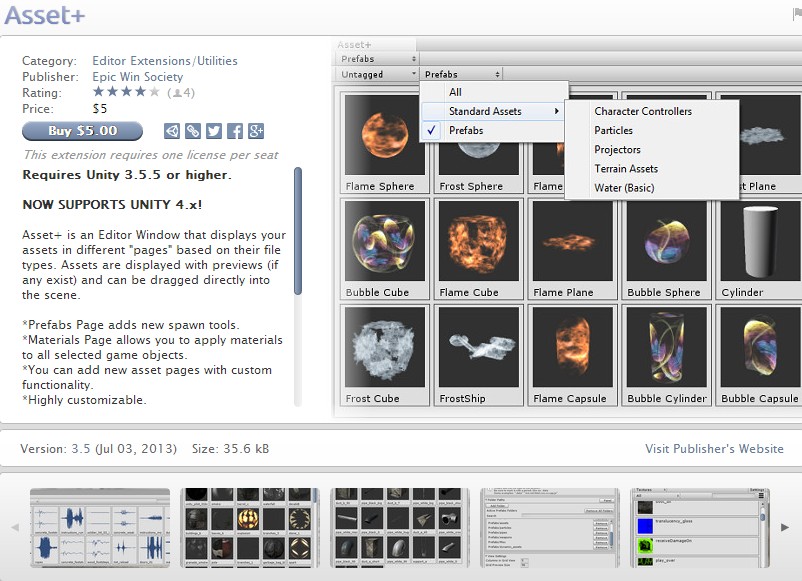Open the third thumbnail showing pipe models
This screenshot has width=802, height=581.
point(400,528)
